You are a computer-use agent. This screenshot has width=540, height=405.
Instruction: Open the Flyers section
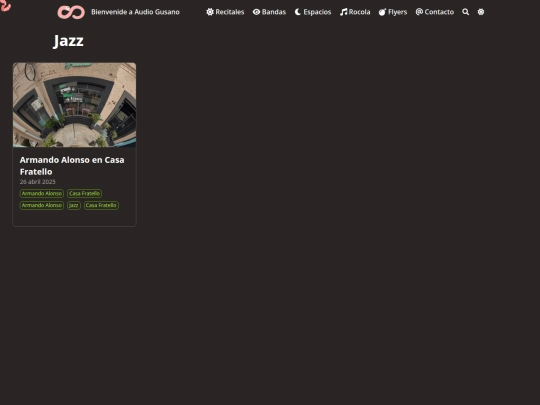click(397, 12)
